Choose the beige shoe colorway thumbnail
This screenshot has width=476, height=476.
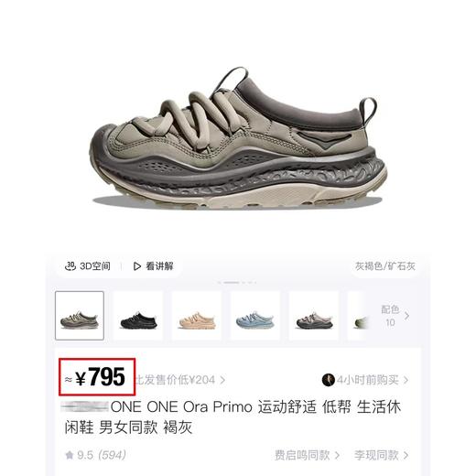pyautogui.click(x=197, y=316)
